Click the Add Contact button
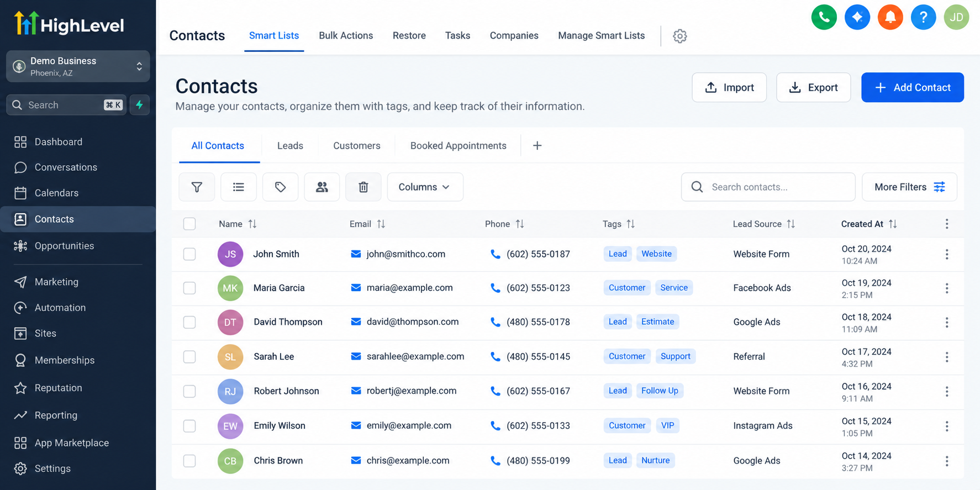This screenshot has height=490, width=980. [x=912, y=87]
